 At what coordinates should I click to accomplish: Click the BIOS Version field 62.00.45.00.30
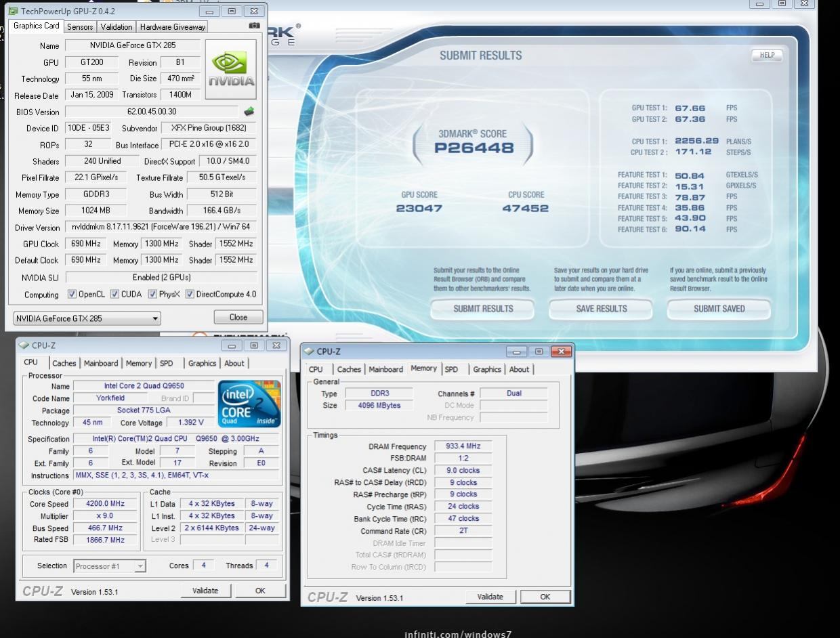(x=152, y=112)
